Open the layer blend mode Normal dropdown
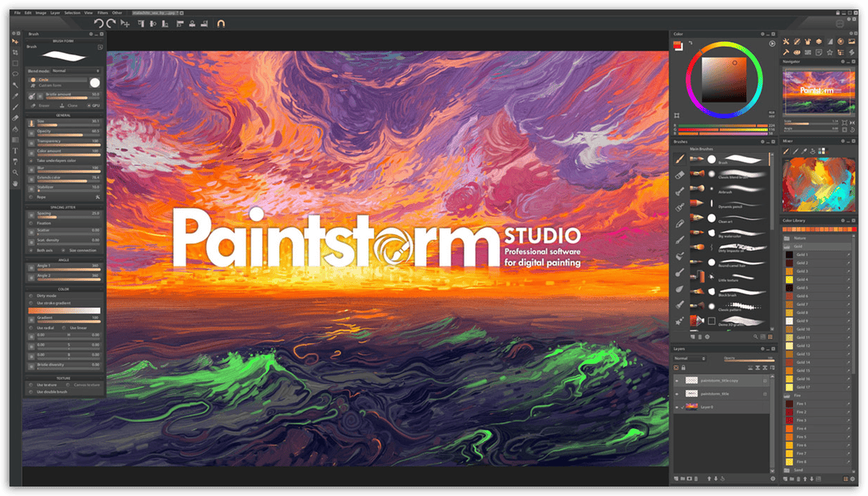Viewport: 868px width, 496px height. (690, 358)
